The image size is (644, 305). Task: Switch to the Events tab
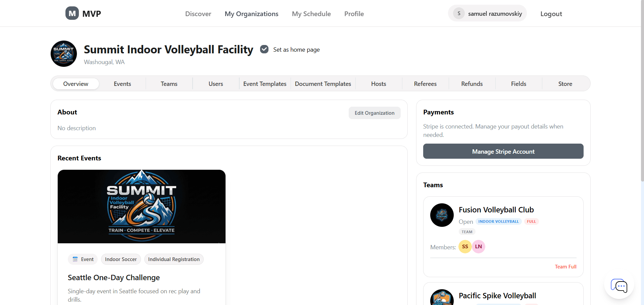click(122, 84)
